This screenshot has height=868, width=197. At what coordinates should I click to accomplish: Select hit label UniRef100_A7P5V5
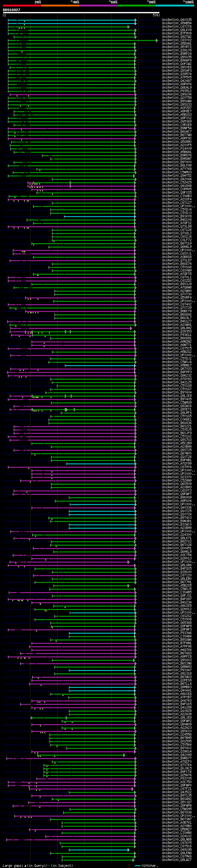[177, 78]
